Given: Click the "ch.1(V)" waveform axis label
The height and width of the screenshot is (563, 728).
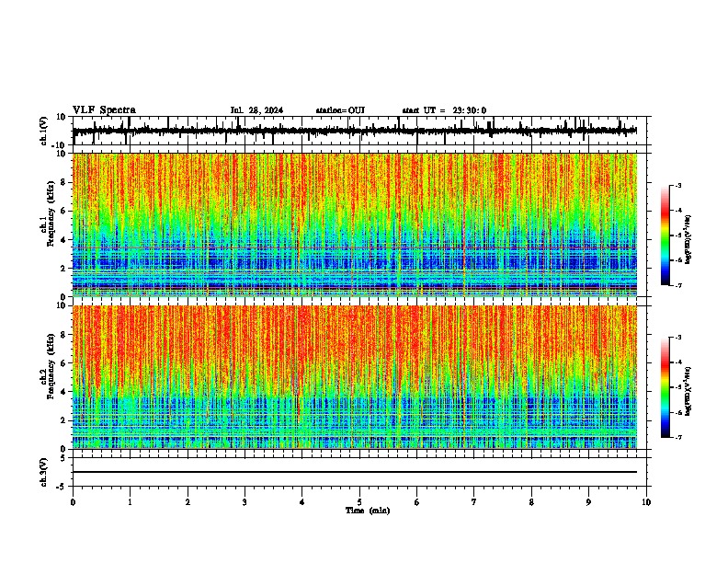Looking at the screenshot, I should (44, 131).
